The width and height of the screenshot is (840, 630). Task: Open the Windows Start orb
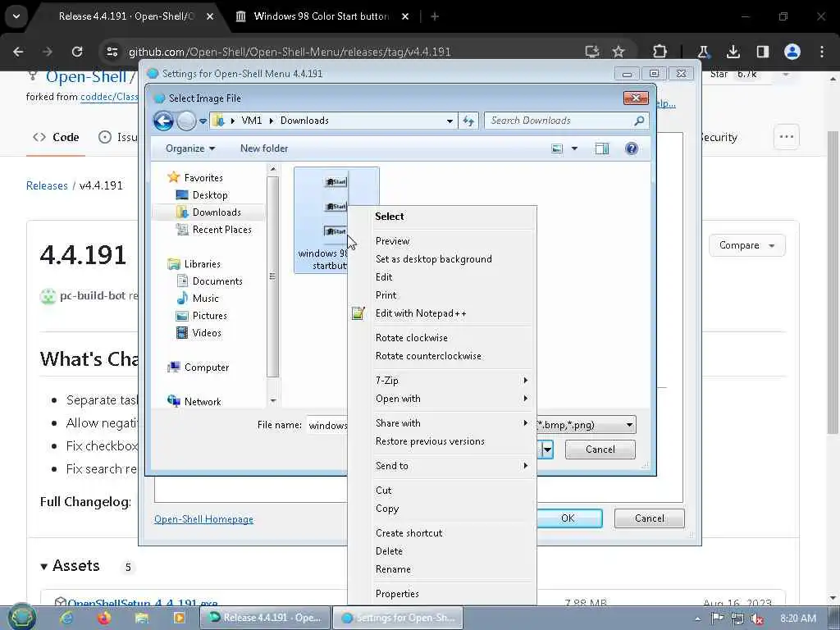point(21,617)
